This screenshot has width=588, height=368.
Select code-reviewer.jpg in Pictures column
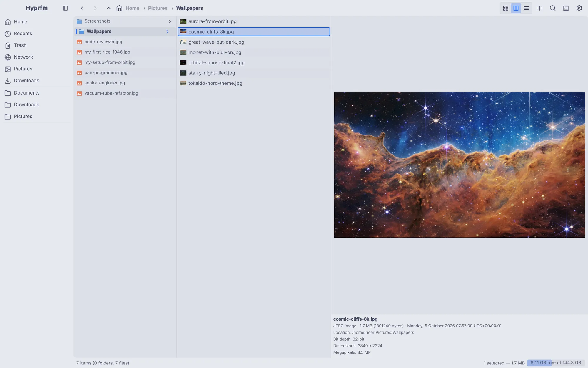[125, 42]
